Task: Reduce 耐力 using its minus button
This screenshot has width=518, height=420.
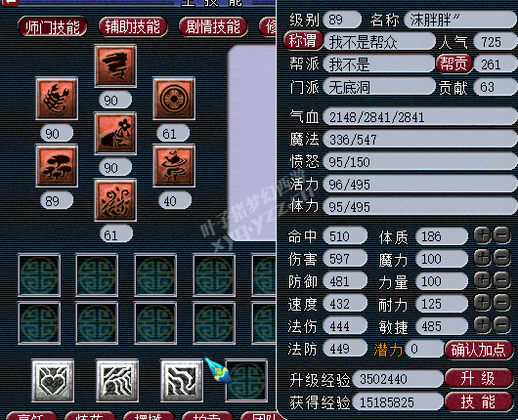Action: [501, 303]
